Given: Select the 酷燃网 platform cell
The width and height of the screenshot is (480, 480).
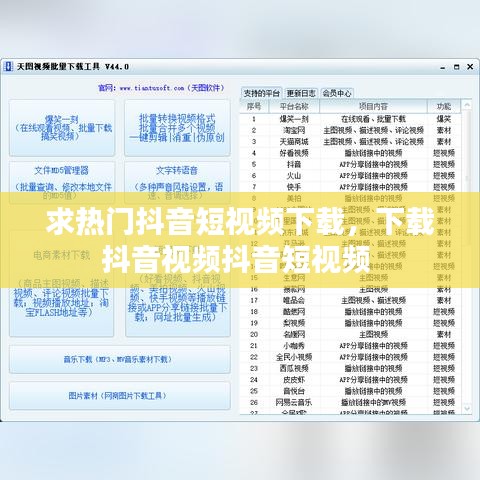Looking at the screenshot, I should tap(294, 312).
